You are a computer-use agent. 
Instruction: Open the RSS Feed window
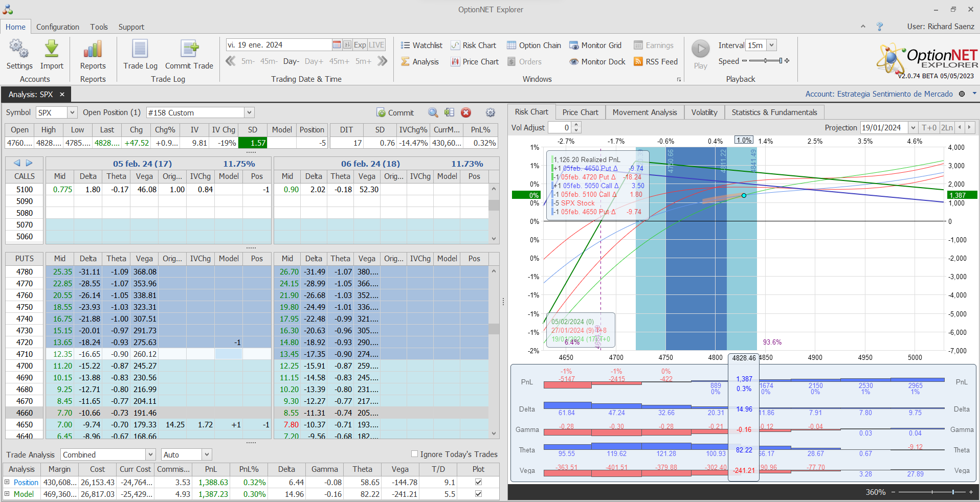[656, 62]
